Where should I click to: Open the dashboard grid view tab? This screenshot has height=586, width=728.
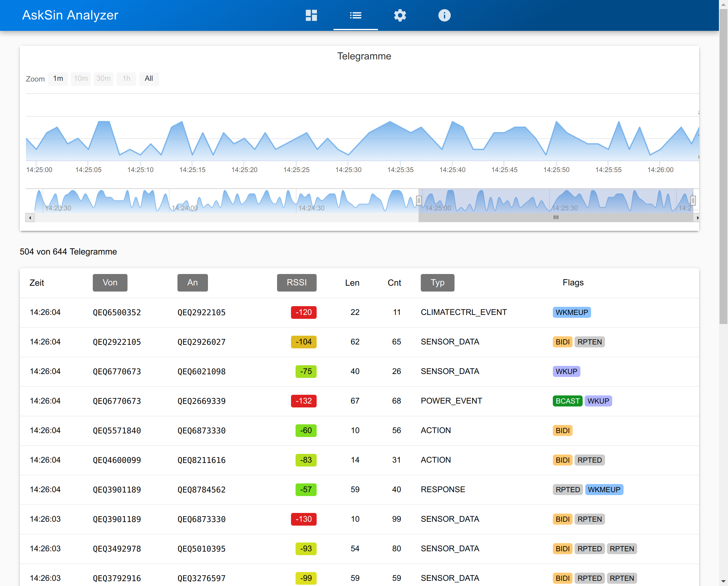click(x=311, y=15)
